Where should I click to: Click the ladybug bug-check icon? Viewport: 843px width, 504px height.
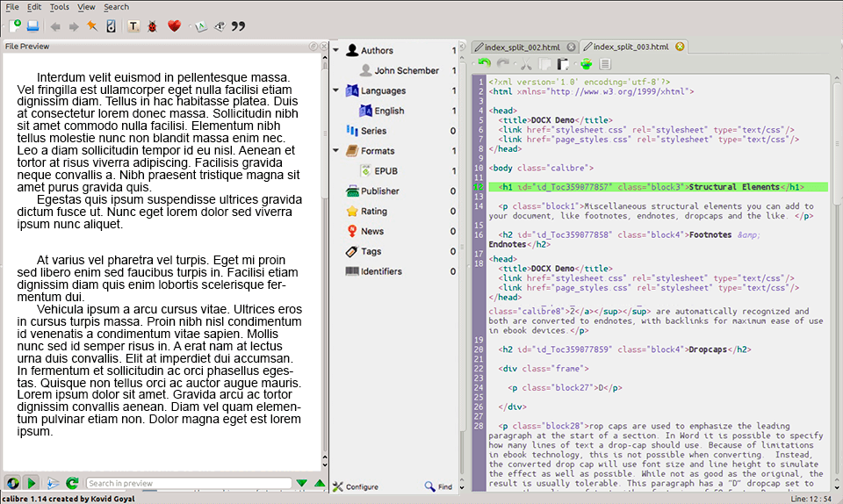pos(152,25)
